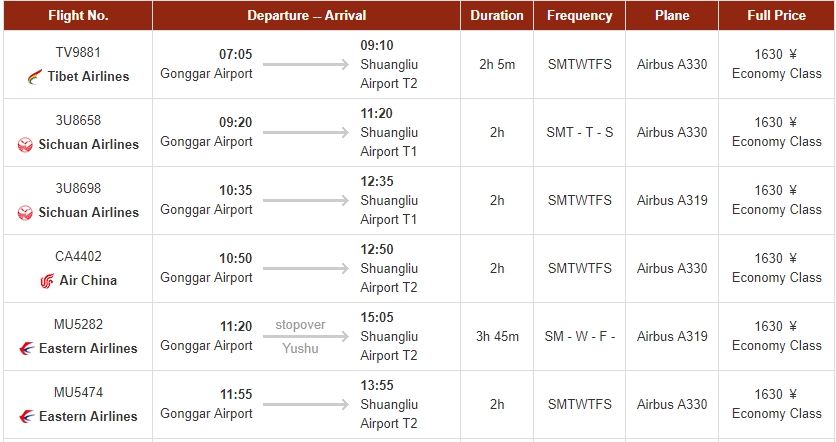Click Eastern Airlines logo on MU5474 row

click(x=26, y=417)
